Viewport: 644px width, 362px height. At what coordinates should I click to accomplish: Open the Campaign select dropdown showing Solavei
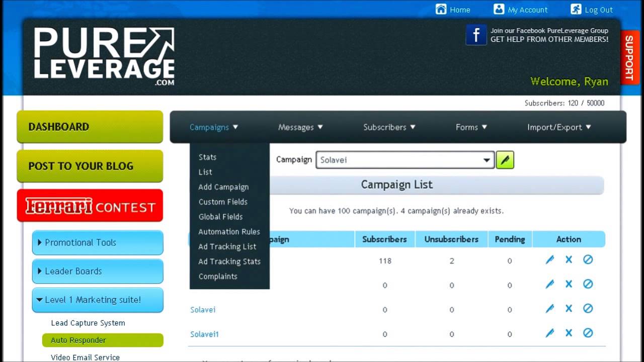click(x=405, y=160)
